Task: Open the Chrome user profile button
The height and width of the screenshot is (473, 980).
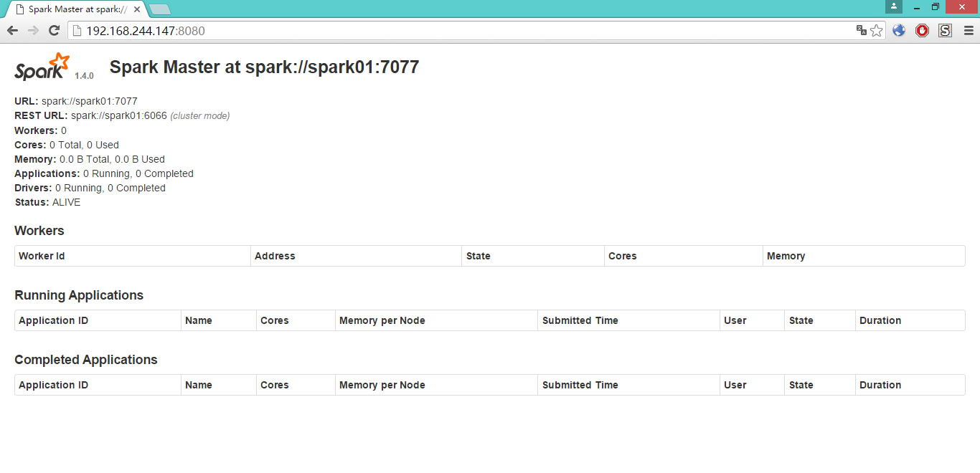Action: pyautogui.click(x=894, y=7)
